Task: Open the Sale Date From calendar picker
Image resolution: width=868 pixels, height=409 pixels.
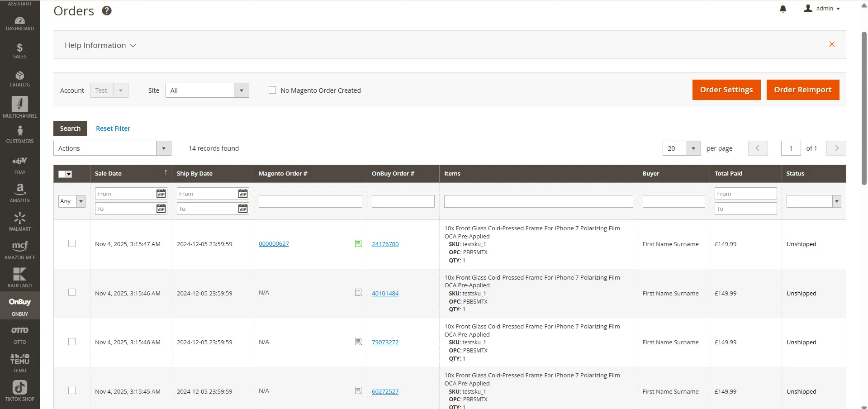Action: click(161, 194)
